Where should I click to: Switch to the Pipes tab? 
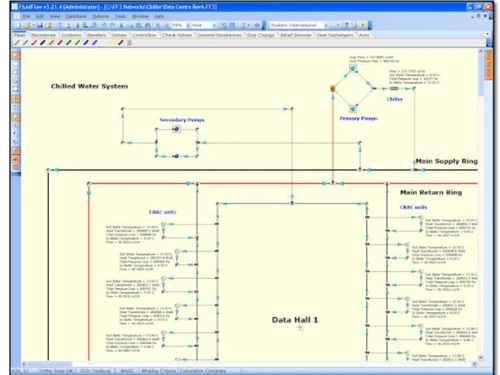click(x=20, y=35)
